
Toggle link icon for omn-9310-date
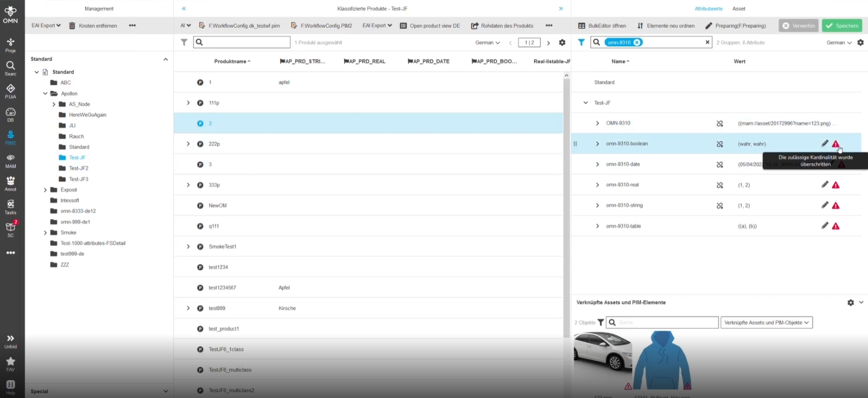[x=720, y=165]
